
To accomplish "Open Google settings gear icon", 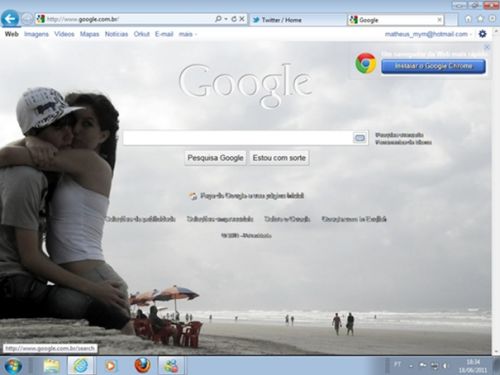I will pos(482,34).
